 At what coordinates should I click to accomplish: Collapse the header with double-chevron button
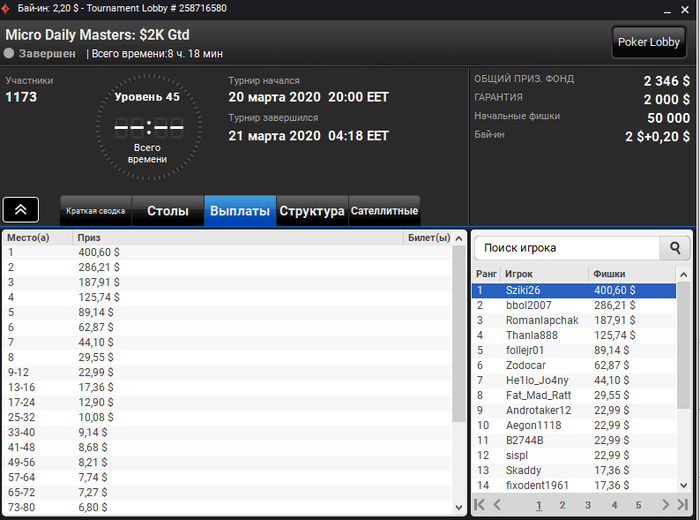(21, 210)
